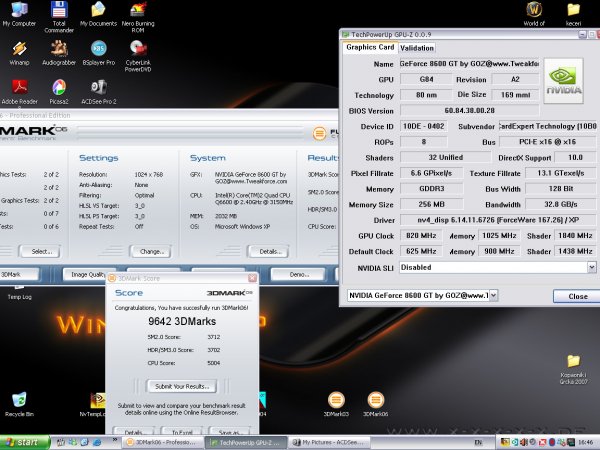The height and width of the screenshot is (450, 600).
Task: Open the NvTempLogger desktop icon
Action: (93, 404)
